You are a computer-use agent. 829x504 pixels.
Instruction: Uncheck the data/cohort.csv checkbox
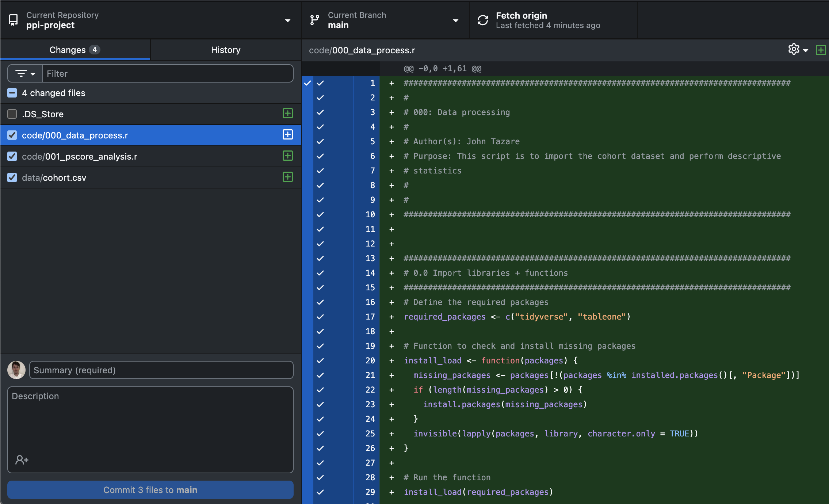click(12, 177)
